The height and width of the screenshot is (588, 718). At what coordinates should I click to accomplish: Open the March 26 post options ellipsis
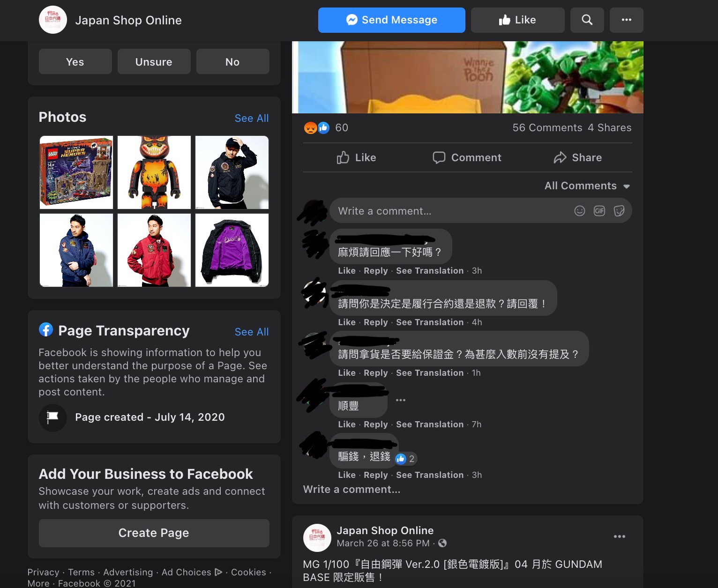tap(620, 536)
